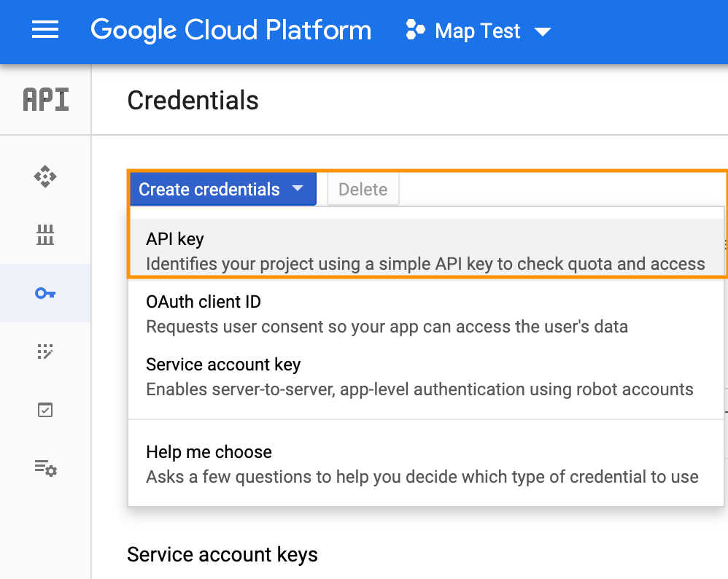Choose OAuth client ID from the menu
The height and width of the screenshot is (579, 728).
[426, 314]
